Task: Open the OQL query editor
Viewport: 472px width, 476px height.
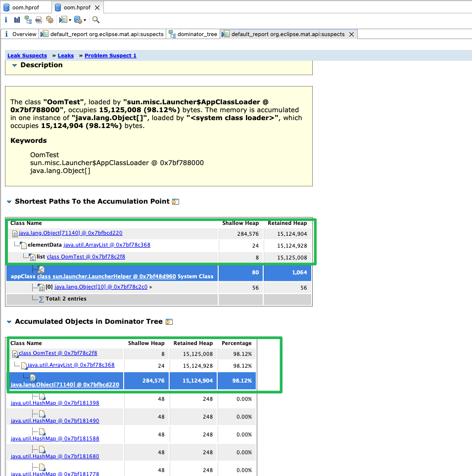Action: (39, 20)
